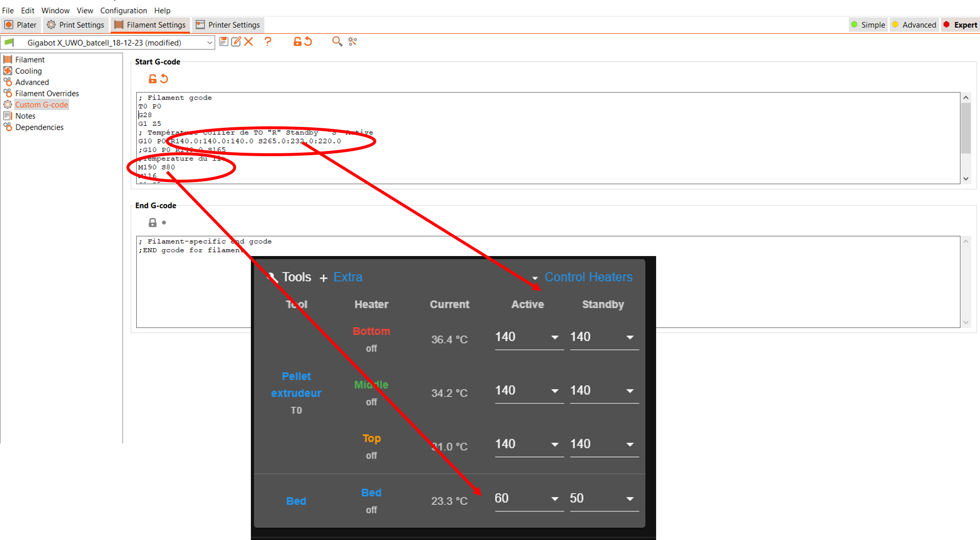
Task: Switch to the Printer Settings tab
Action: (x=228, y=25)
